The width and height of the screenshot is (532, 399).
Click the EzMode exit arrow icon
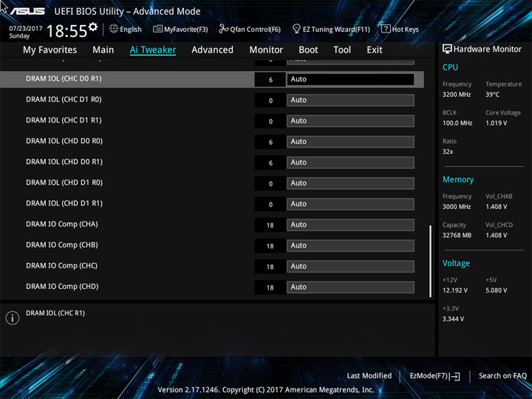455,376
